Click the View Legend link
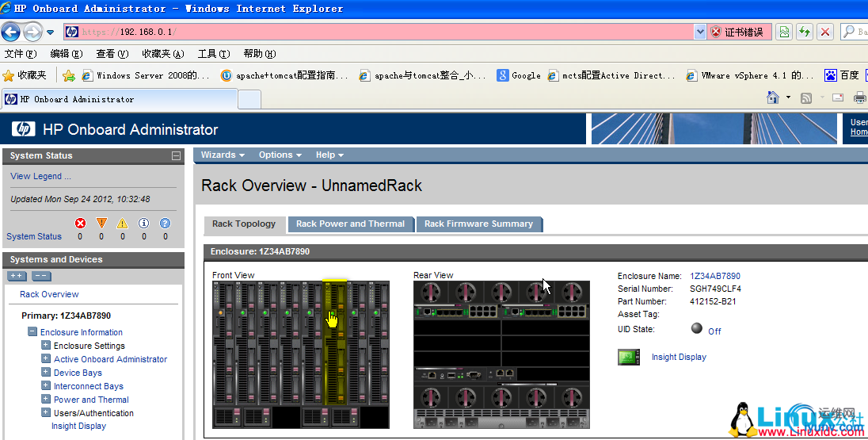868x440 pixels. pos(40,176)
